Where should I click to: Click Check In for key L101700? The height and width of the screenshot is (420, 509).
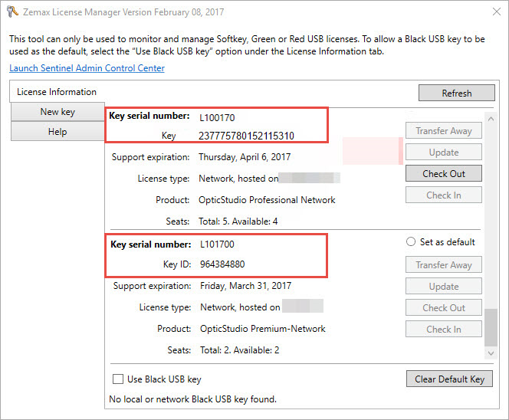tap(443, 329)
